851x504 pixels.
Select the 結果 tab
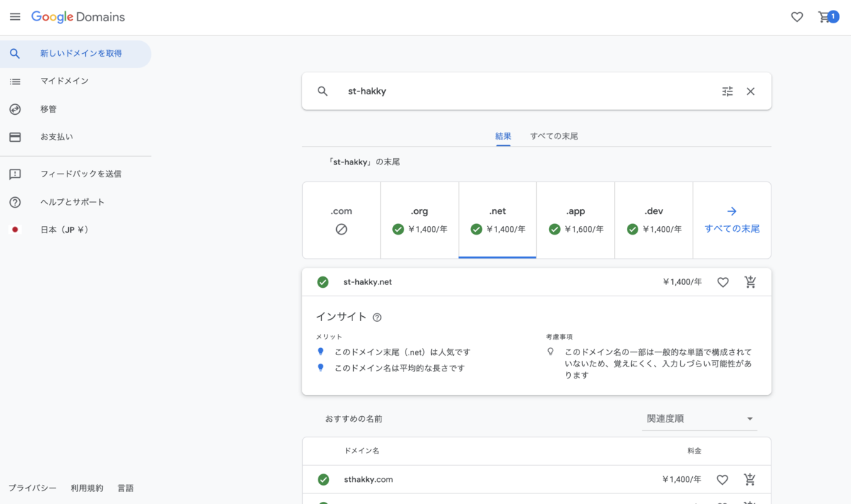[x=504, y=136]
